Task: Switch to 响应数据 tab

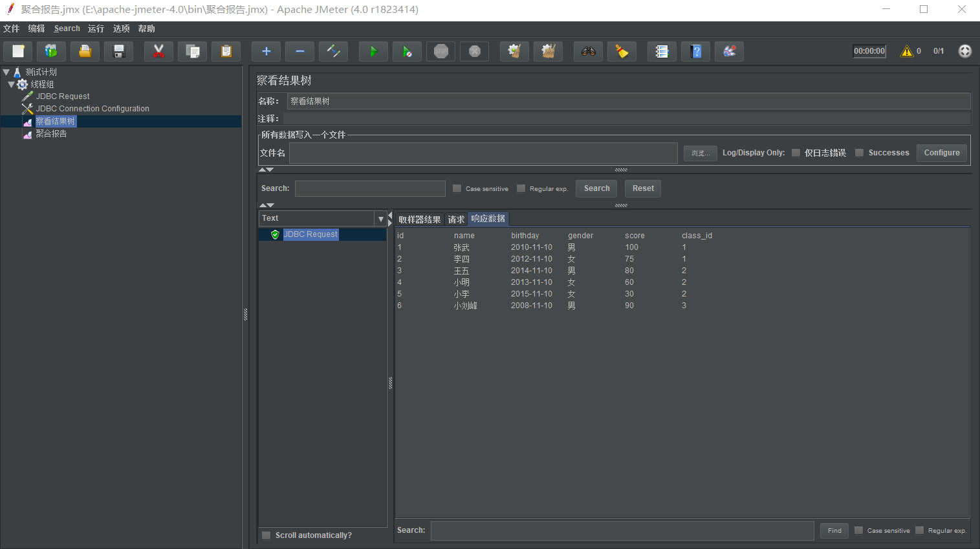Action: pos(488,219)
